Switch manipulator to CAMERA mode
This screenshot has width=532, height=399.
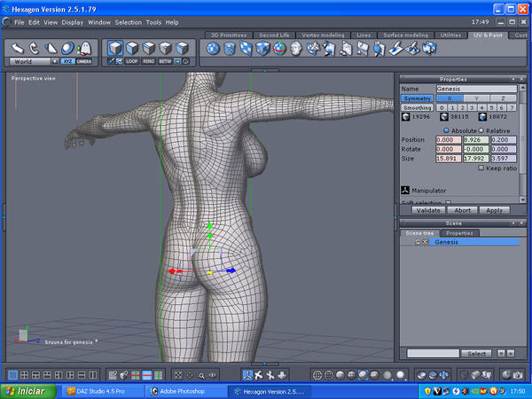pos(84,62)
